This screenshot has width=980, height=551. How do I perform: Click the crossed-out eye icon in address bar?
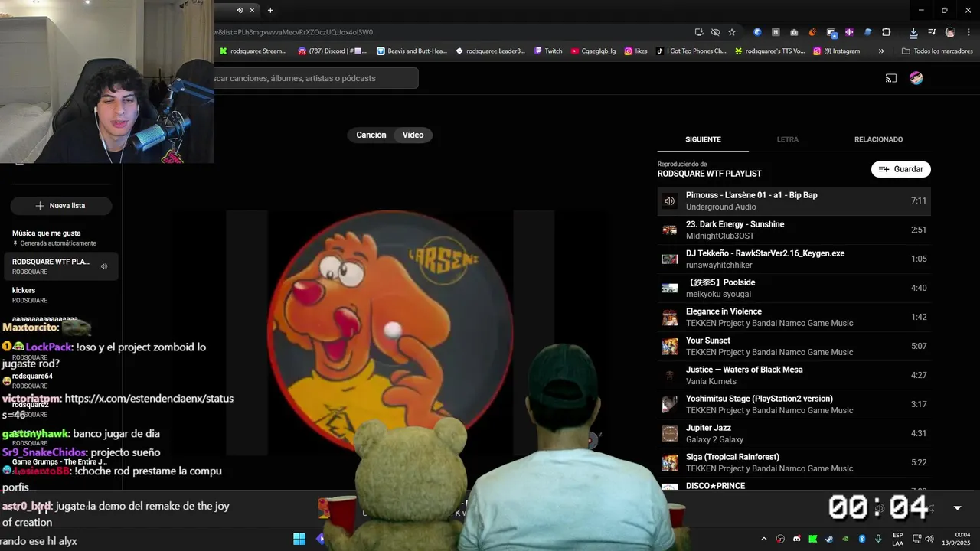pos(715,32)
